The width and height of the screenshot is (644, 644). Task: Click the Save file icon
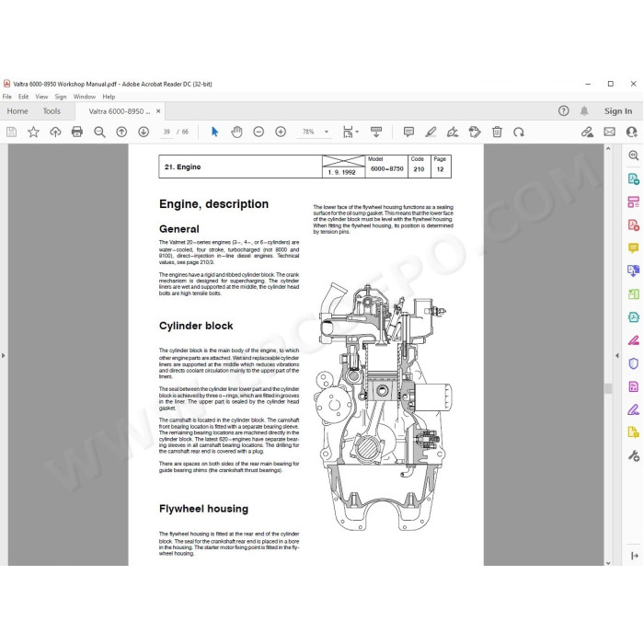[11, 132]
